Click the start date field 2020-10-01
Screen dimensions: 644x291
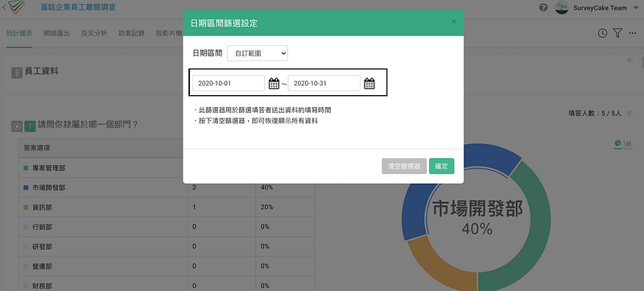click(x=229, y=83)
